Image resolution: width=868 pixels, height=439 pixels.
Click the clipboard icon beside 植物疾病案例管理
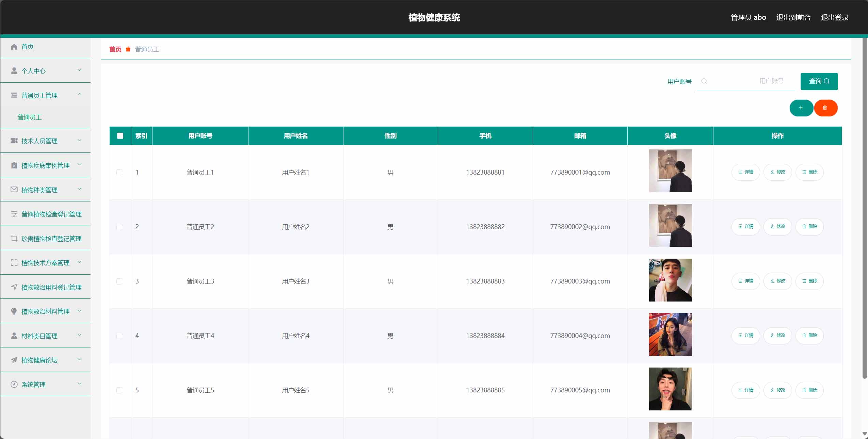pyautogui.click(x=14, y=165)
